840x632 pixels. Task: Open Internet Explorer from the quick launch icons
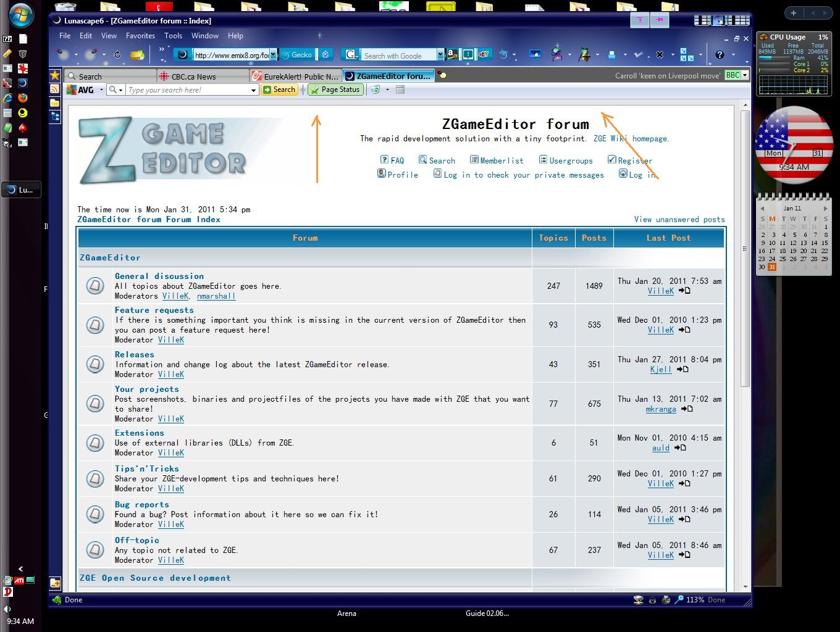click(x=7, y=98)
